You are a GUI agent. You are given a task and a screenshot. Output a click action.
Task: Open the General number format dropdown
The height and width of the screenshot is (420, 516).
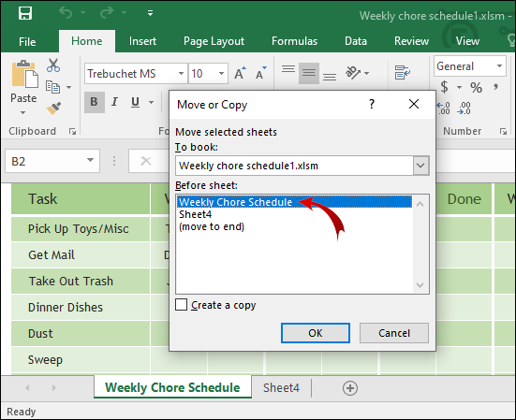[499, 66]
